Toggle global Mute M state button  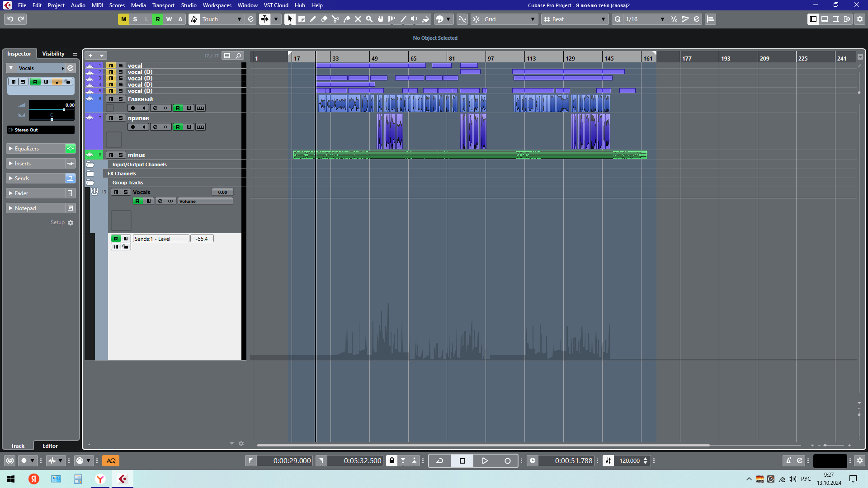(123, 19)
